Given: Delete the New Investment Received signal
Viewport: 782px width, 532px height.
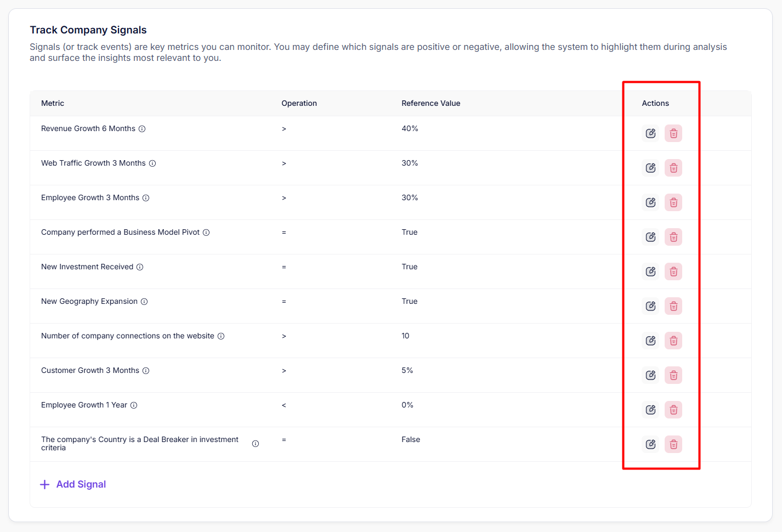Looking at the screenshot, I should [673, 271].
